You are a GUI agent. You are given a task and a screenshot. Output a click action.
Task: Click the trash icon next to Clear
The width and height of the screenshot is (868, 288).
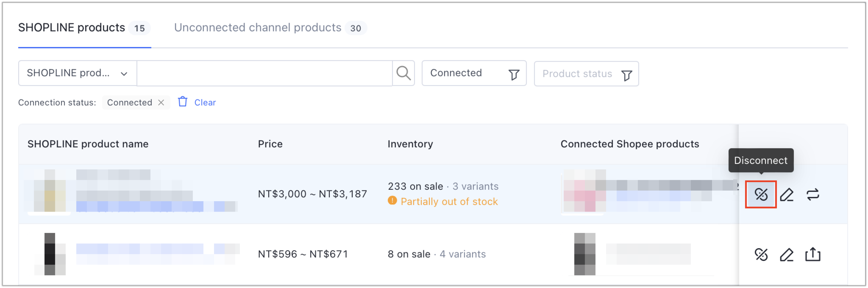click(x=182, y=102)
